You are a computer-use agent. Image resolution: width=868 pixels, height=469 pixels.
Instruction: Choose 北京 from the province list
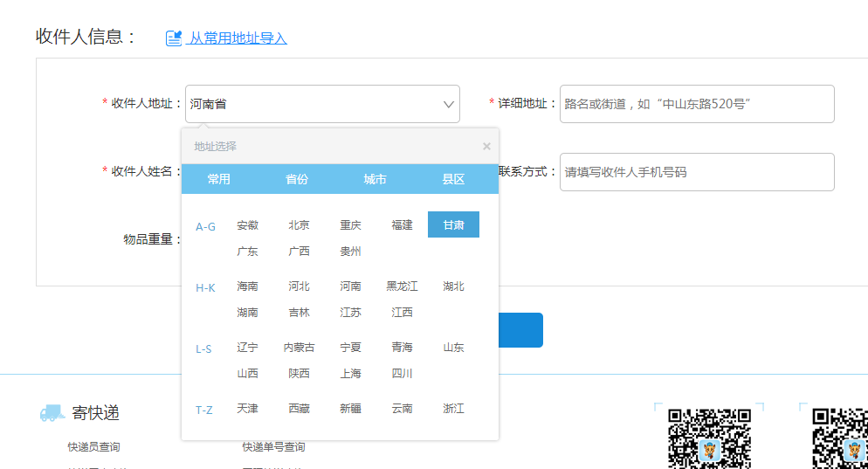[x=299, y=225]
